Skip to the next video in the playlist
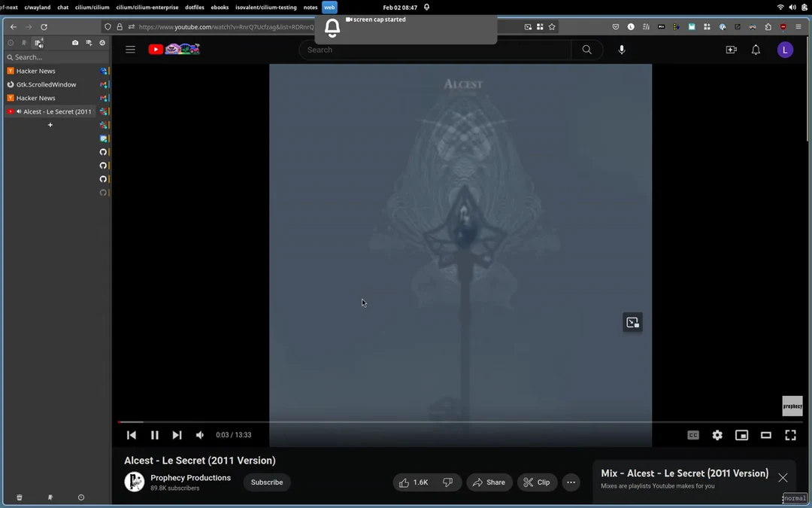812x508 pixels. [177, 435]
